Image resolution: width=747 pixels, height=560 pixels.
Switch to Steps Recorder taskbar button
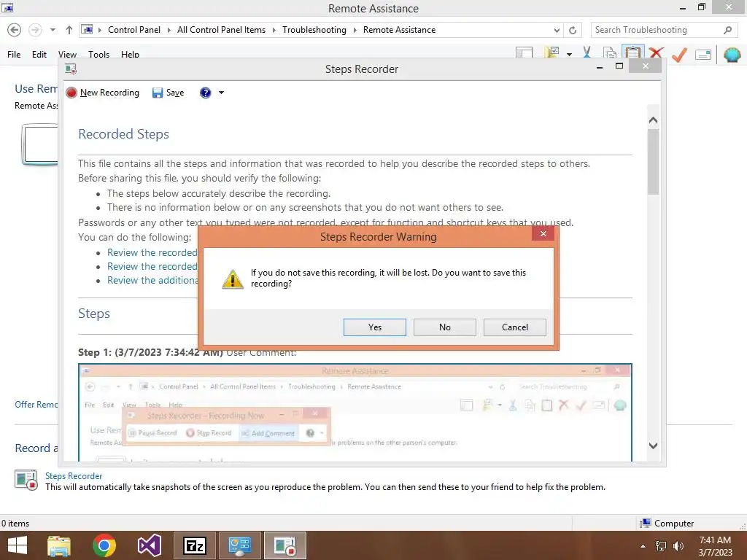[x=285, y=545]
